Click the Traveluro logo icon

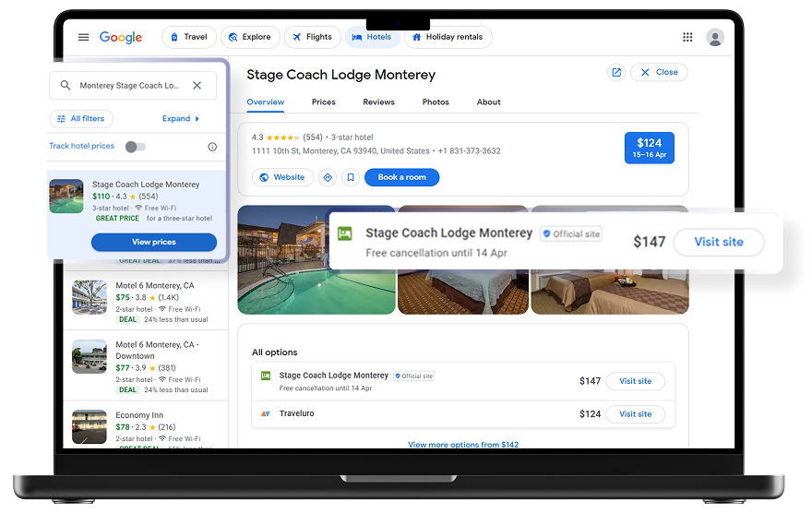(266, 413)
